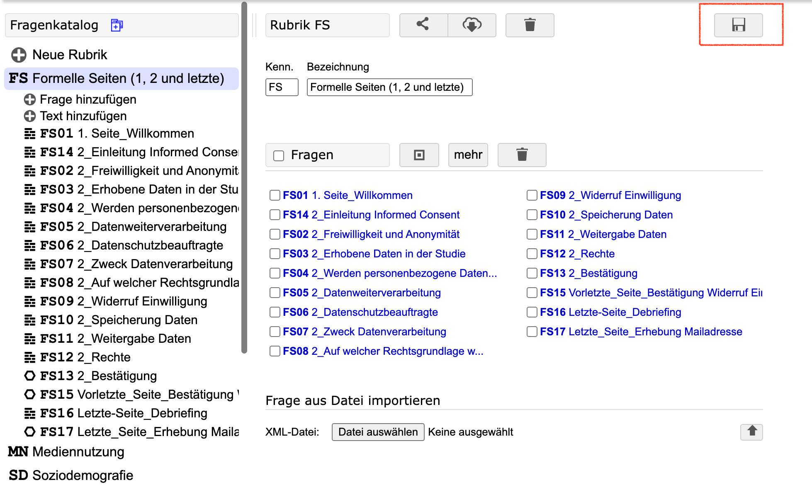Check the FS12 2_Rechte checkbox
The width and height of the screenshot is (812, 504).
532,254
